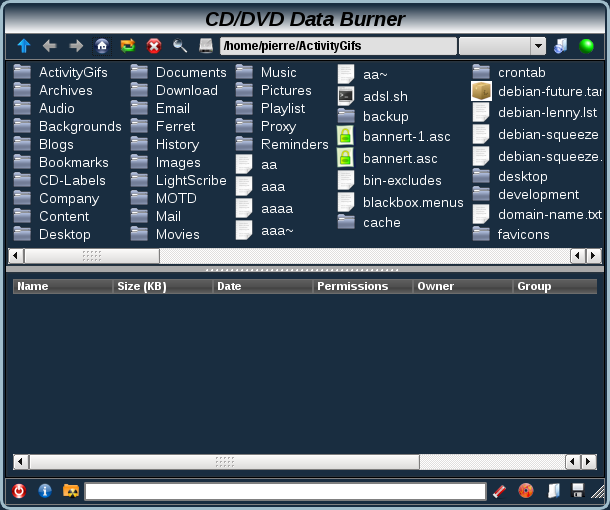The width and height of the screenshot is (610, 510).
Task: Click the wrench settings icon
Action: 180,46
